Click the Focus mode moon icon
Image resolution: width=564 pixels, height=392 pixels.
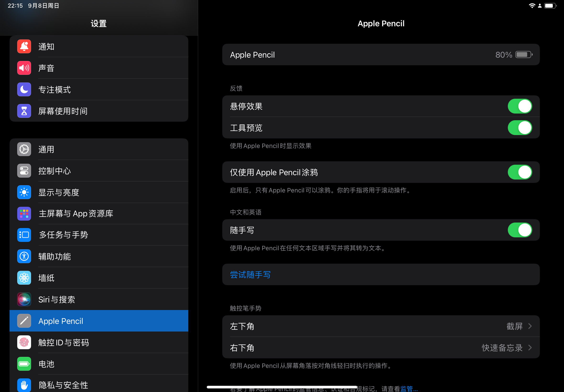[x=24, y=89]
